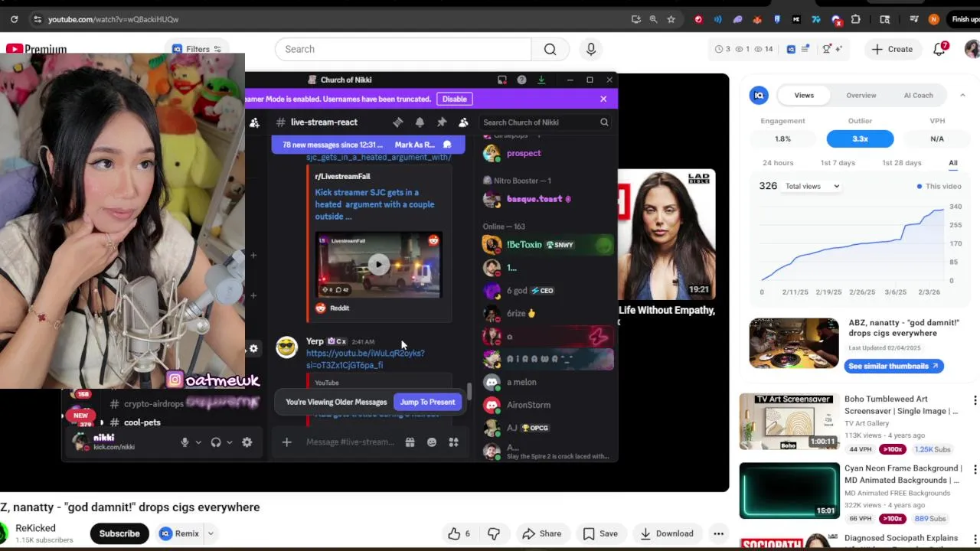
Task: Open Chrome extensions puzzle icon
Action: (x=856, y=19)
